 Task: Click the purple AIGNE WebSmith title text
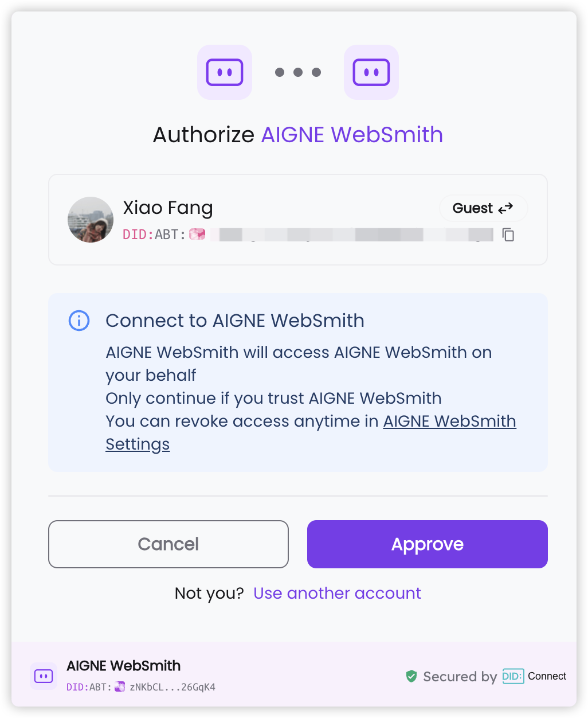click(352, 135)
